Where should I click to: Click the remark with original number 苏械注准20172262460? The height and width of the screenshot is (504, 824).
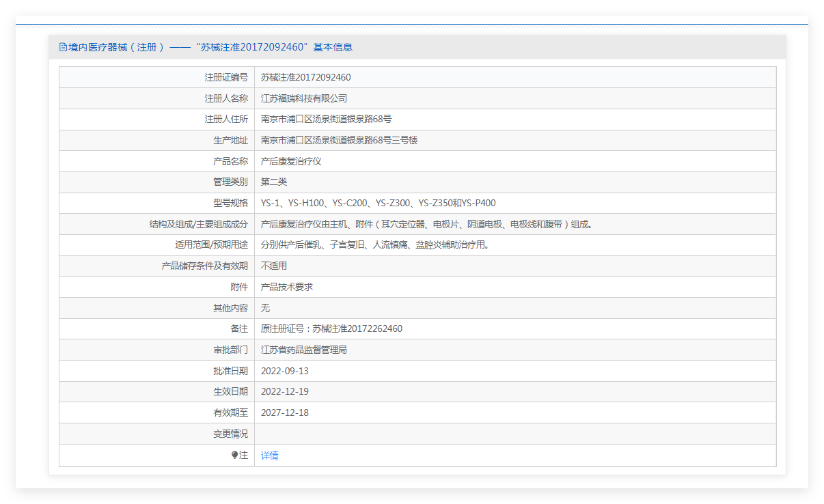click(331, 328)
